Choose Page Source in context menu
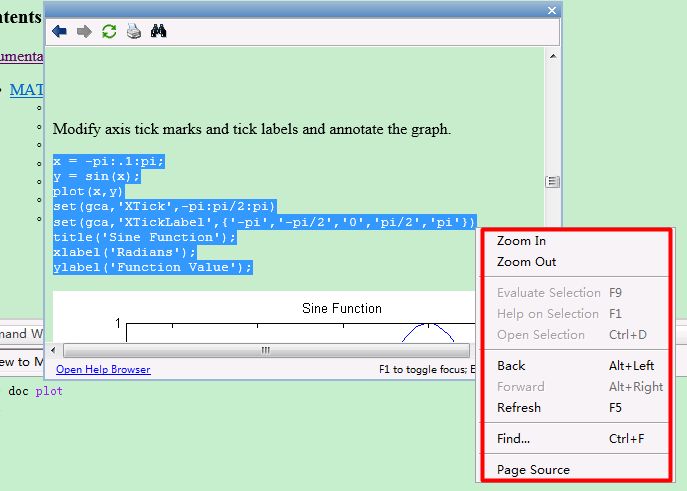687x491 pixels. coord(576,470)
